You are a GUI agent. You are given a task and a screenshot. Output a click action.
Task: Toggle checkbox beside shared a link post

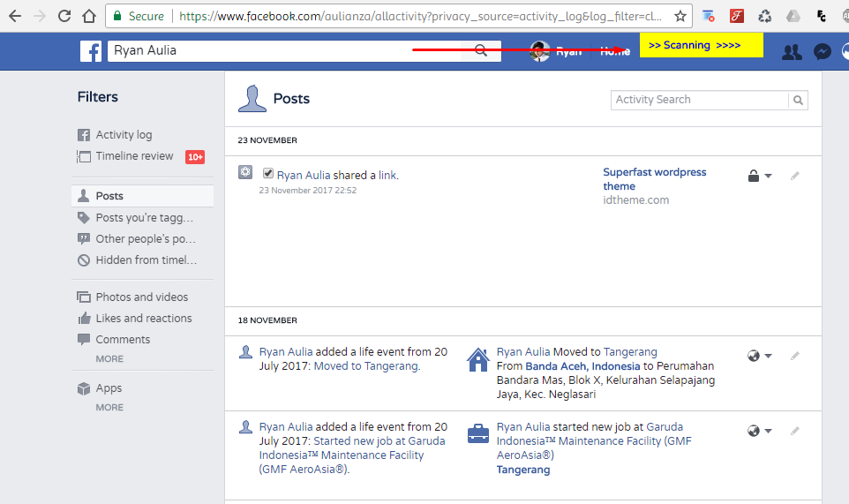(x=268, y=173)
